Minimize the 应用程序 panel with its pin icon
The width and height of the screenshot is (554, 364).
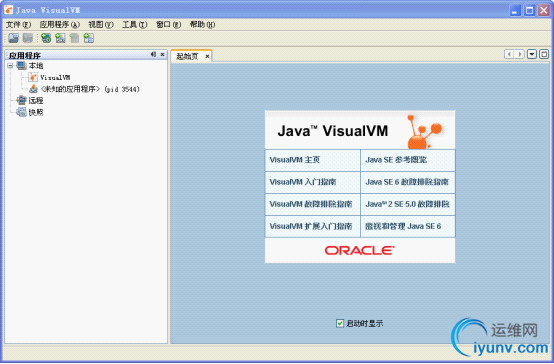click(153, 54)
